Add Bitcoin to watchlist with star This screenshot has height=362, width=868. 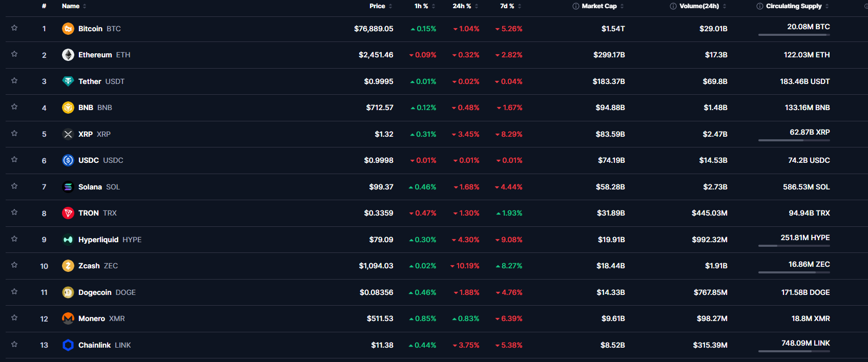pos(14,28)
